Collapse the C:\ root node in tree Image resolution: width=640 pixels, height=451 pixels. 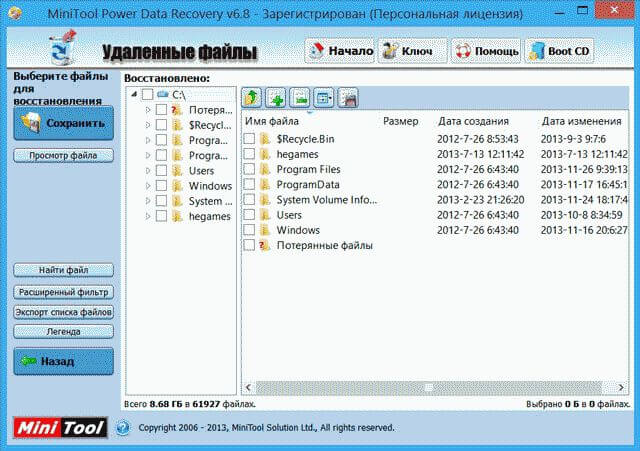pos(134,95)
